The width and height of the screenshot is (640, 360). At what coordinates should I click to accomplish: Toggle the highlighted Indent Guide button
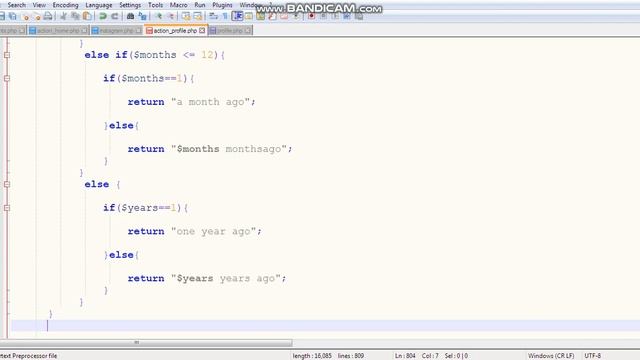click(x=237, y=16)
